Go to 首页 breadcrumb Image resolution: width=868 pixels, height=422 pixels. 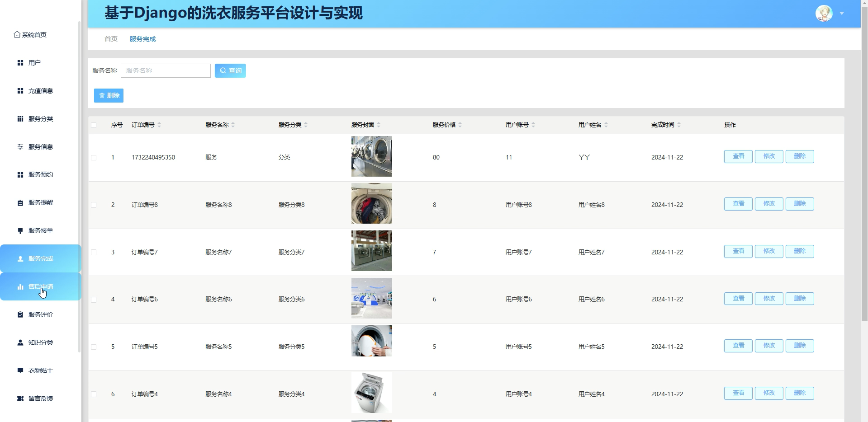tap(111, 39)
